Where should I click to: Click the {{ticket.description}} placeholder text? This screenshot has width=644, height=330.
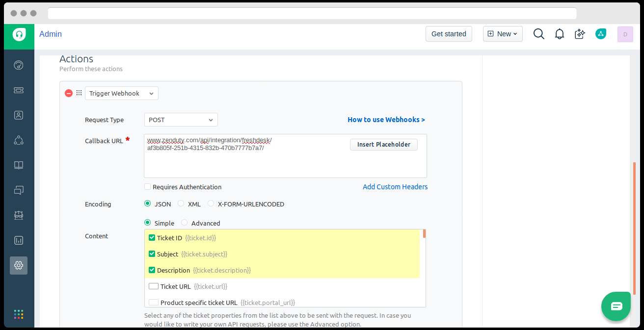[222, 270]
